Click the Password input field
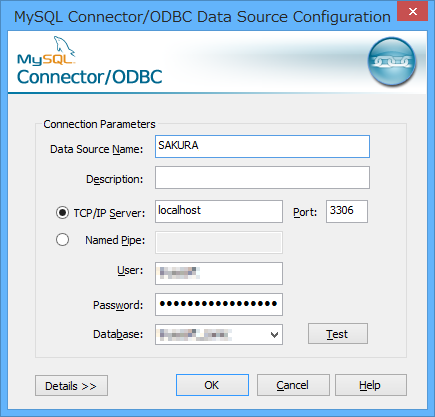The width and height of the screenshot is (435, 417). pyautogui.click(x=219, y=304)
